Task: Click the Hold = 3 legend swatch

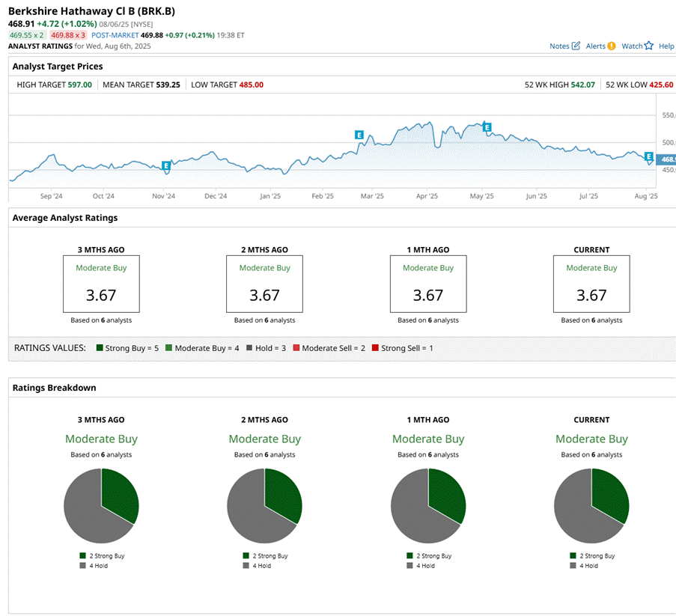Action: click(249, 348)
